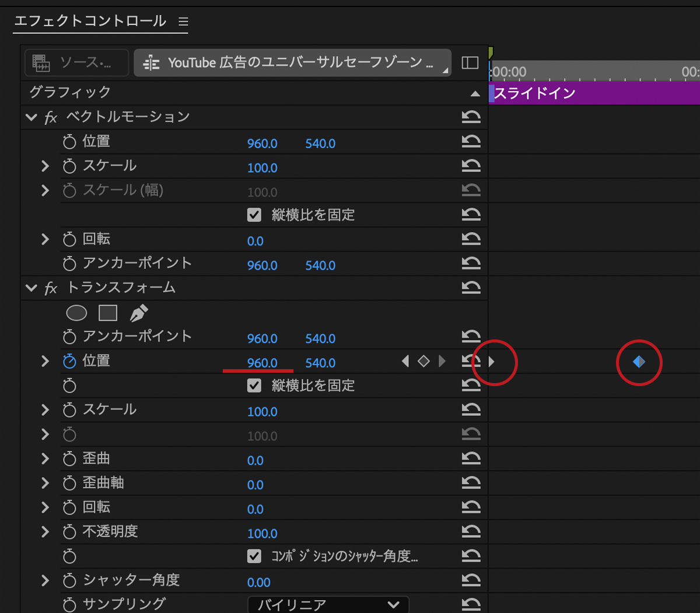Open the サンプリング バイリニア dropdown
700x613 pixels.
click(328, 604)
